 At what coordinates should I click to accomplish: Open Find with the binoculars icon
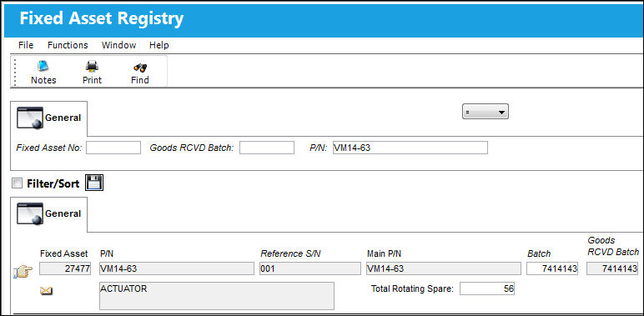(140, 67)
